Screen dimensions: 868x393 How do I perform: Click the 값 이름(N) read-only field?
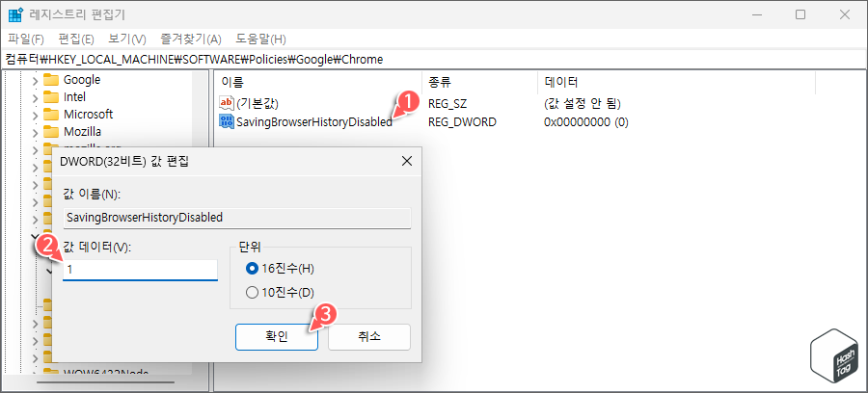pos(237,218)
